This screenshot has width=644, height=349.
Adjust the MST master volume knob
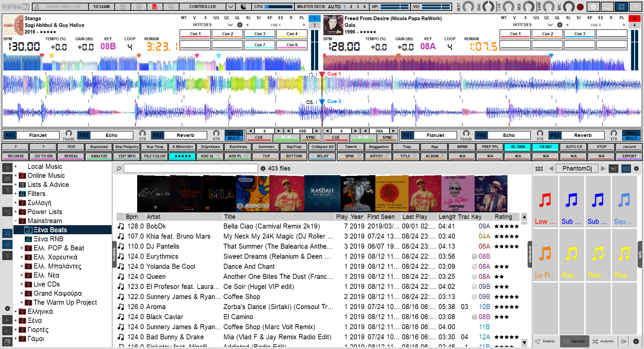tap(468, 6)
